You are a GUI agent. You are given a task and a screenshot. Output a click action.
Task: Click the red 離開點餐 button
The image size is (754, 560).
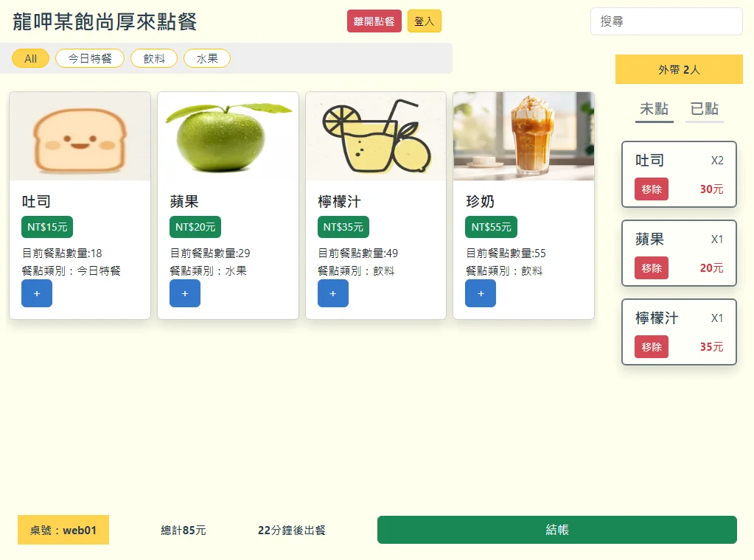point(374,21)
